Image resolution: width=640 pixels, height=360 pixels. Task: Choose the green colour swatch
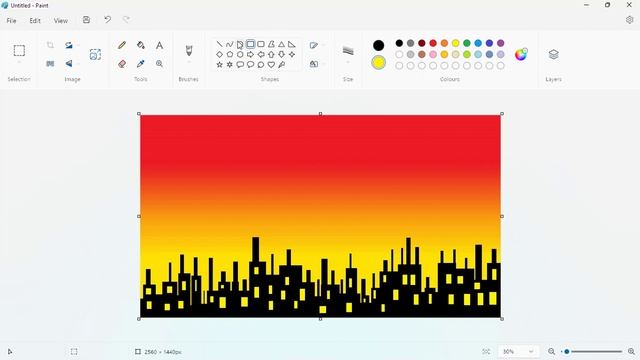pyautogui.click(x=467, y=43)
